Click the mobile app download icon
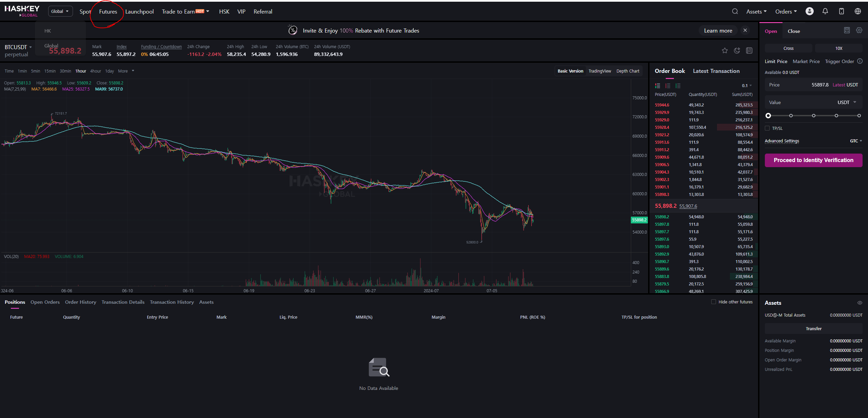This screenshot has height=418, width=868. tap(842, 11)
